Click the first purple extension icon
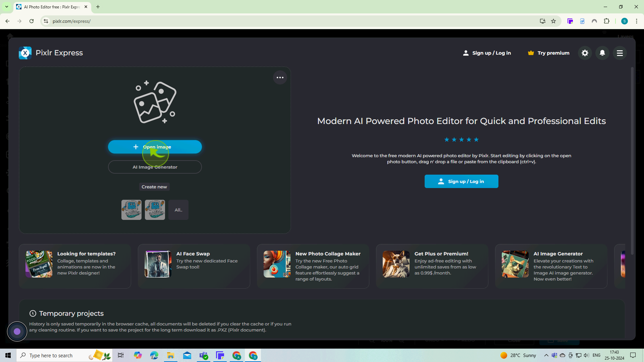Image resolution: width=644 pixels, height=362 pixels. click(x=570, y=21)
